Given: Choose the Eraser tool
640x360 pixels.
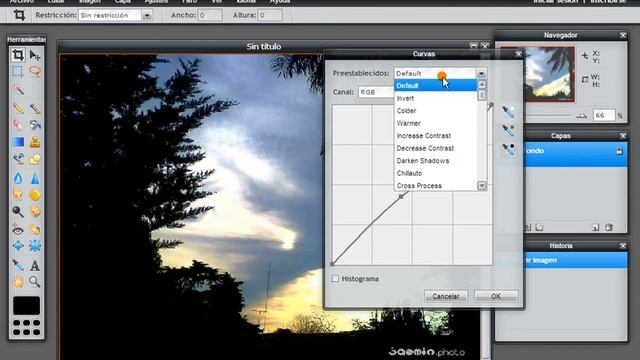Looking at the screenshot, I should pos(18,124).
